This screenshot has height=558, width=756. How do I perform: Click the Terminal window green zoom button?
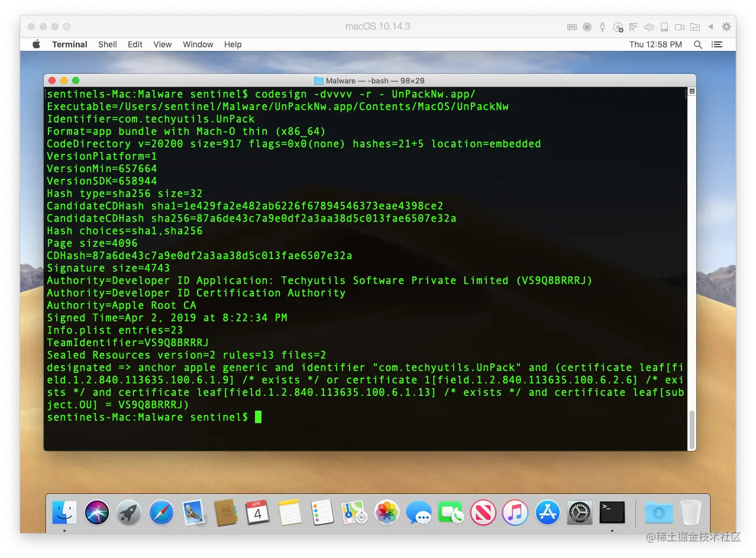click(x=76, y=80)
